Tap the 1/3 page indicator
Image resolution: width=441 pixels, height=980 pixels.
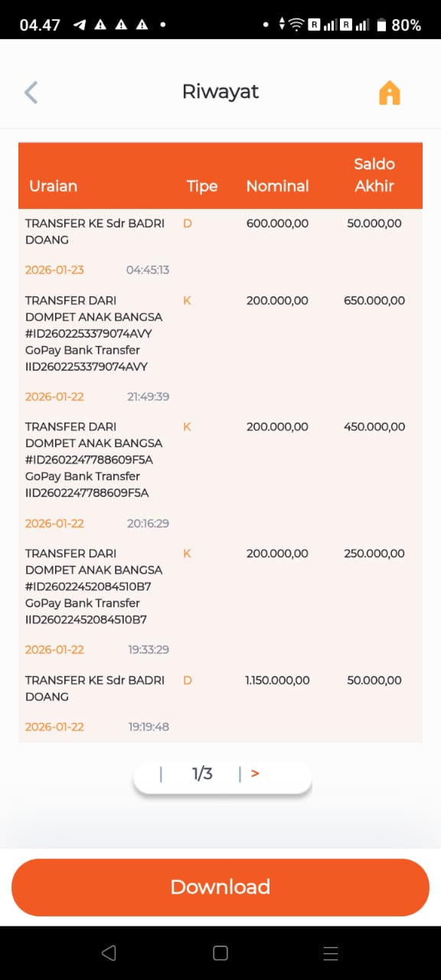click(202, 773)
